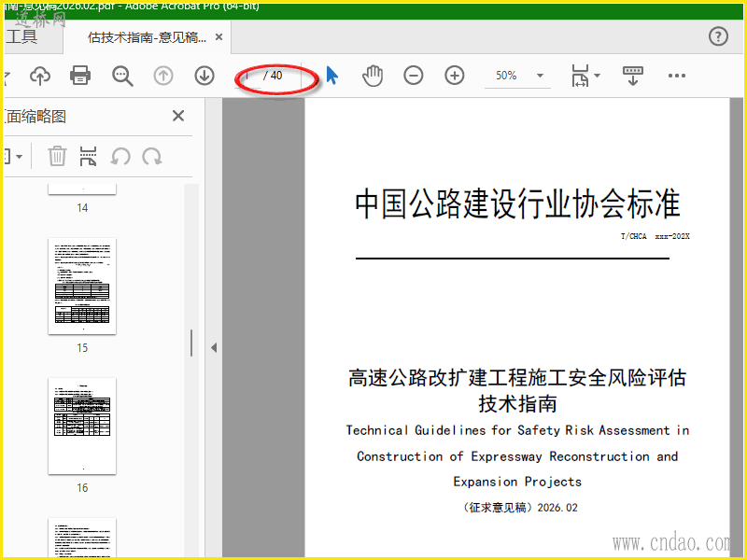Go to previous page arrow
The width and height of the screenshot is (747, 560).
[x=163, y=76]
